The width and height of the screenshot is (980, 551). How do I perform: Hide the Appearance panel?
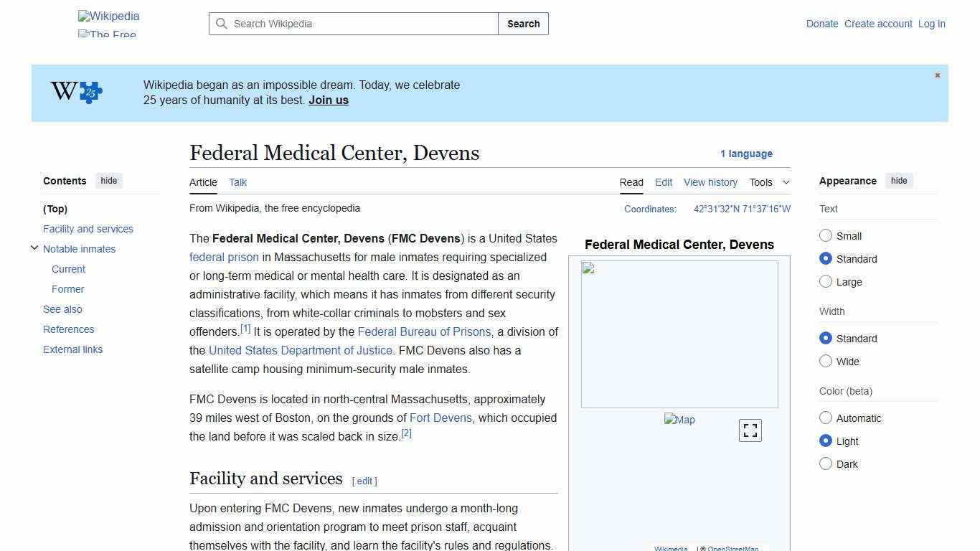click(x=899, y=181)
